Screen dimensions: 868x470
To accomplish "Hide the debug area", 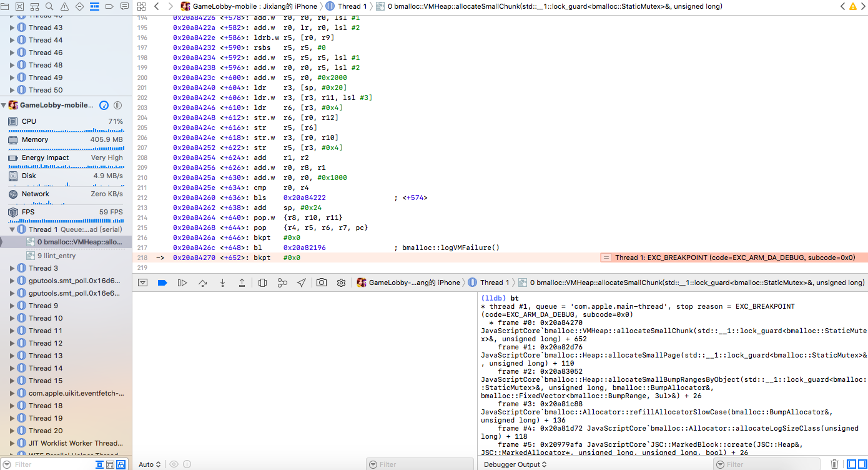I will [143, 282].
